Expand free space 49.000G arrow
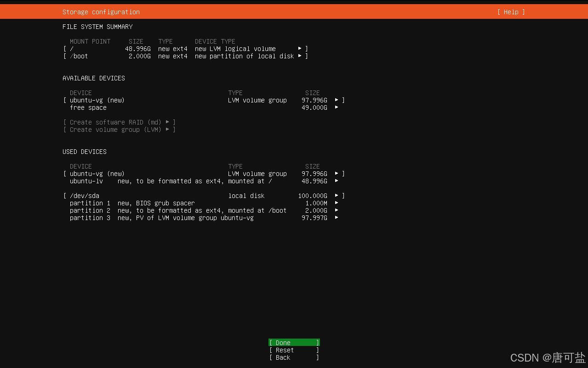This screenshot has width=588, height=368. pyautogui.click(x=337, y=108)
